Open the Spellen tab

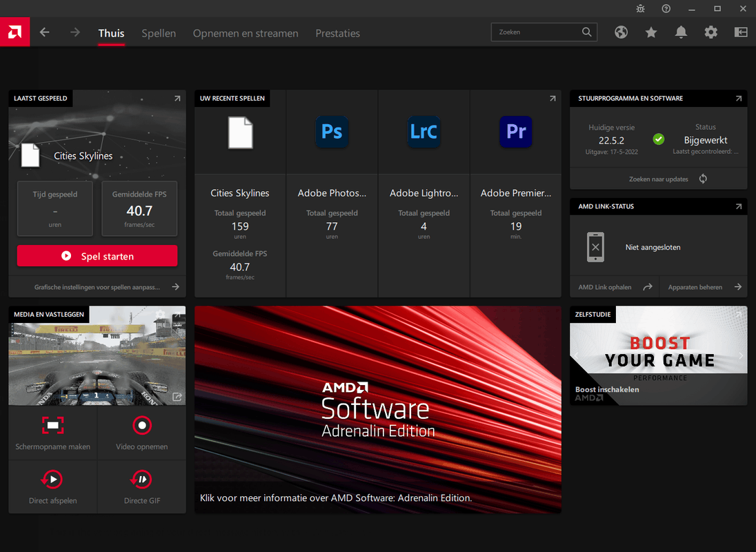point(159,32)
